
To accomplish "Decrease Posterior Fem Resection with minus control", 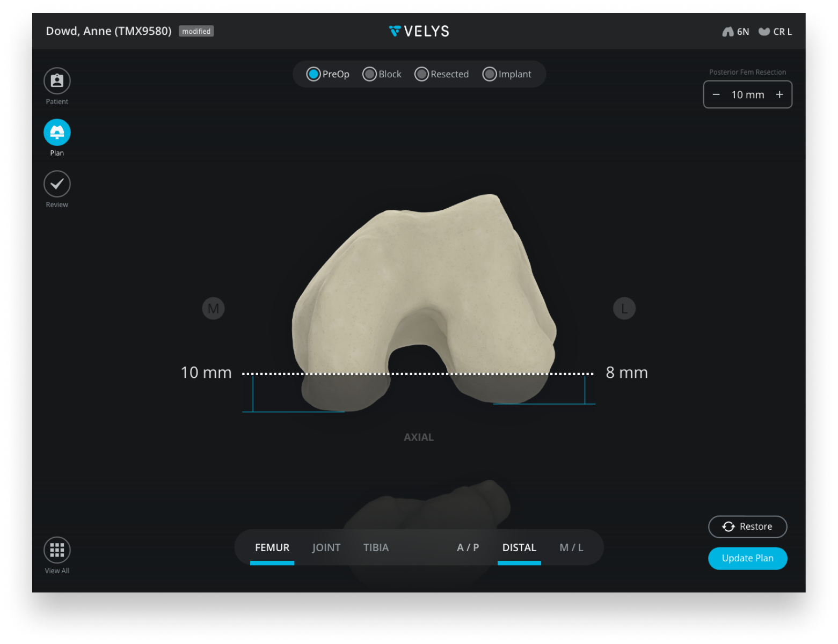I will (x=716, y=94).
